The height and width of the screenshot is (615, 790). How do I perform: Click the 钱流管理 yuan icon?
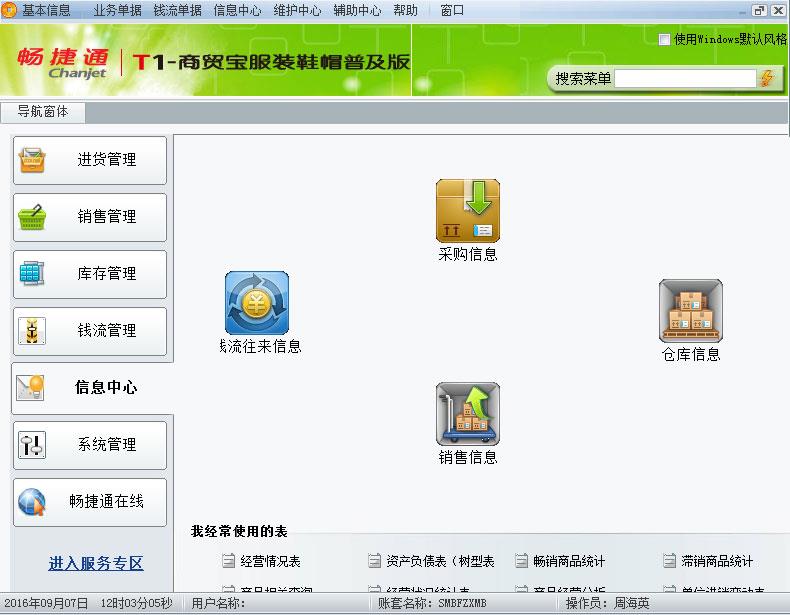(32, 331)
